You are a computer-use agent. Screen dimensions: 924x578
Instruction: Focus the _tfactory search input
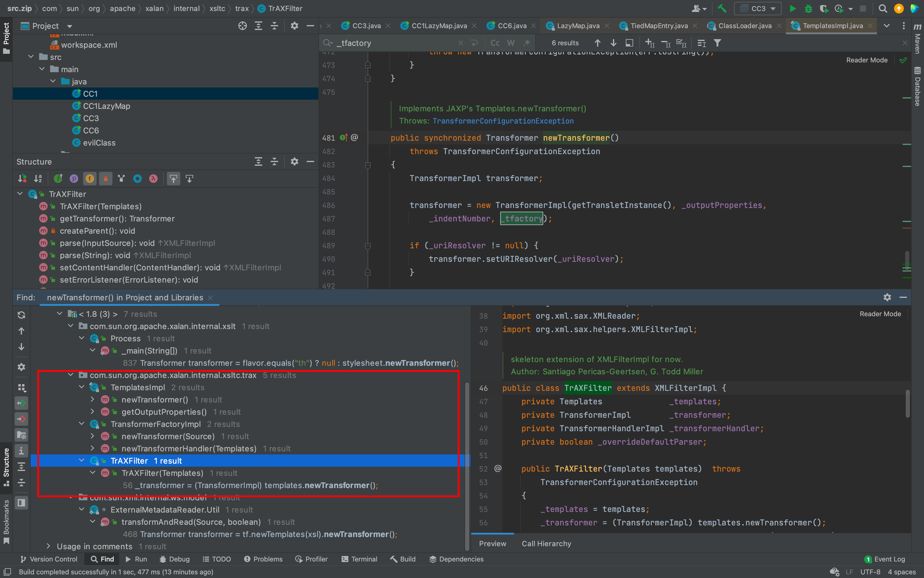(395, 43)
